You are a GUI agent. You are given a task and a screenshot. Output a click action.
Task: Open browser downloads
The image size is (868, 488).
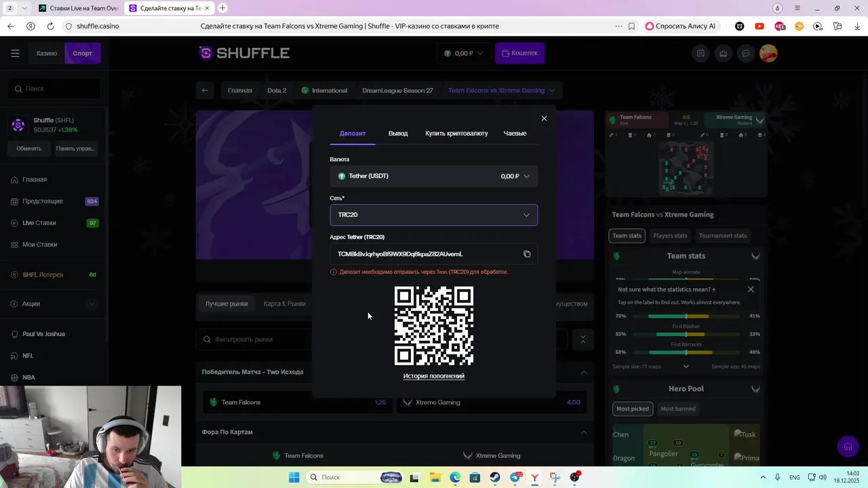point(857,26)
